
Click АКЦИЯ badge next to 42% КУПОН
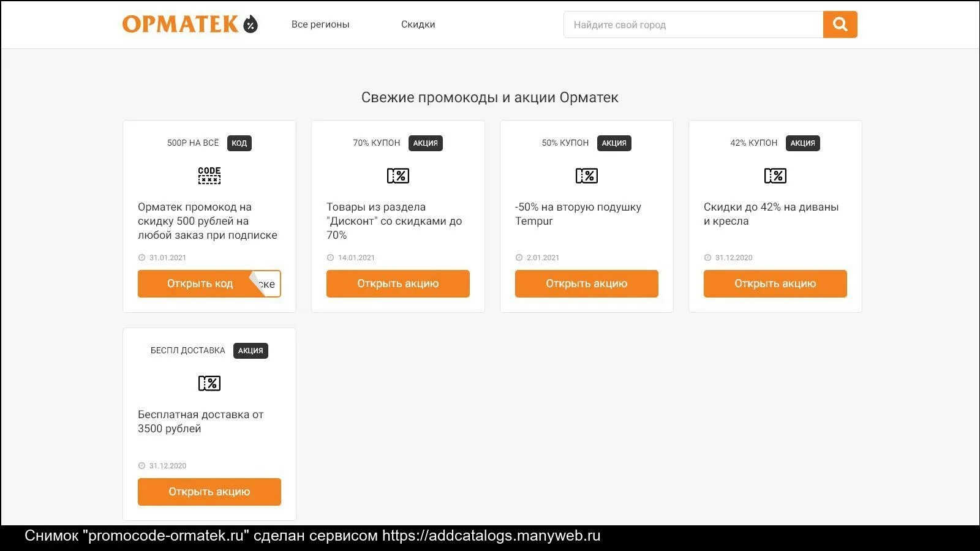point(803,143)
